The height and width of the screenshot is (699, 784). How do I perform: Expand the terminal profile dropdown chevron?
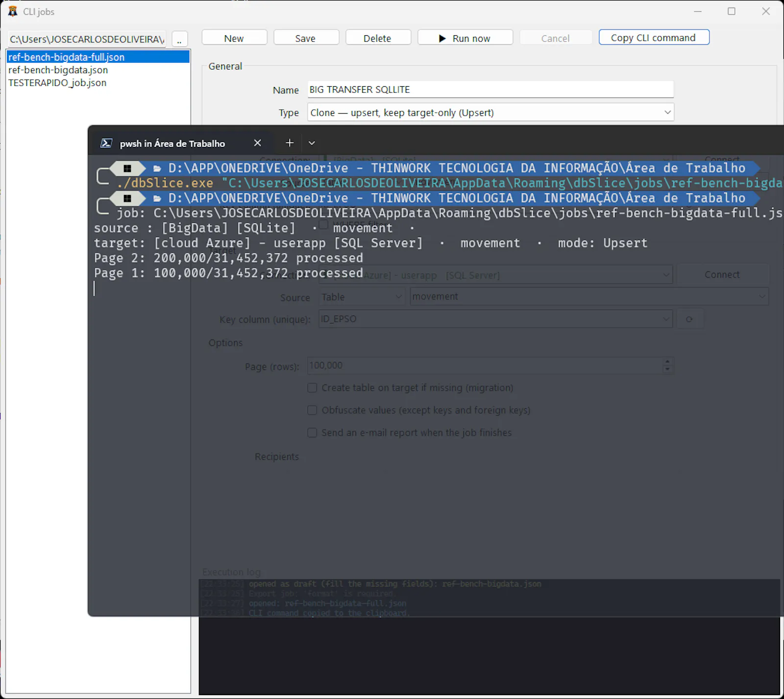coord(312,143)
